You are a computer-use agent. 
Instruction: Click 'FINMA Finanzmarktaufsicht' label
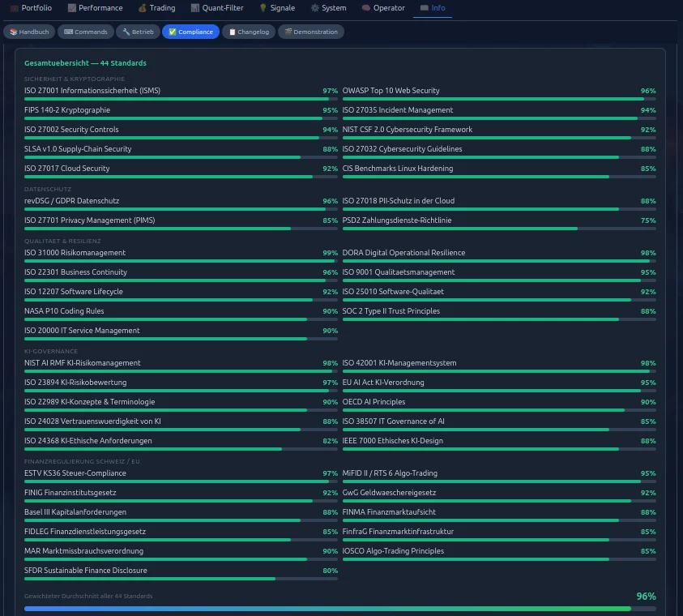pyautogui.click(x=389, y=512)
